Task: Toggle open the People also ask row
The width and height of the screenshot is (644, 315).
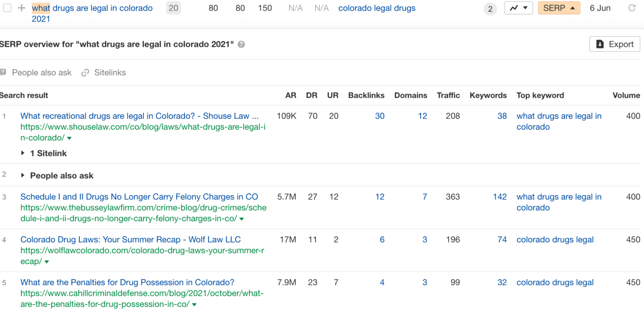Action: [23, 175]
